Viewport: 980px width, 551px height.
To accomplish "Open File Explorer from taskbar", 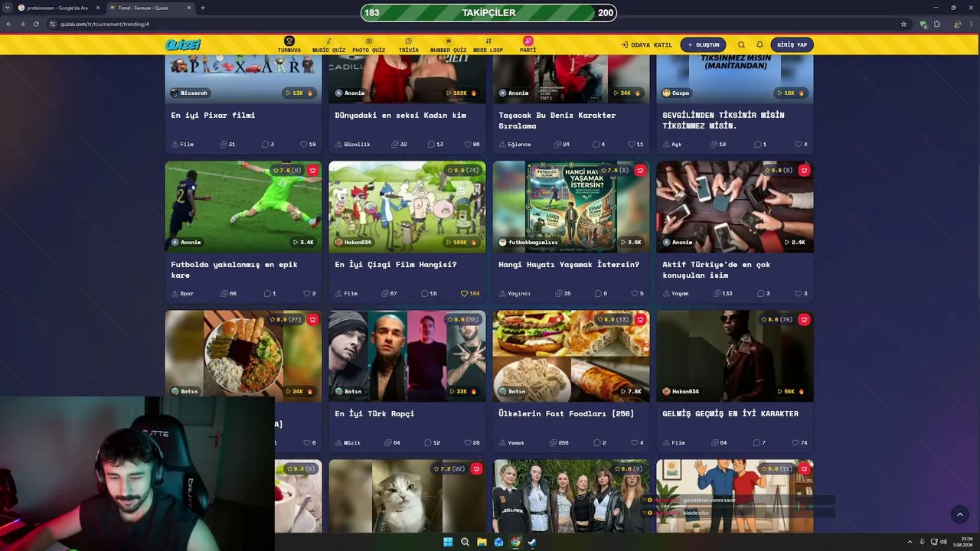I will [x=482, y=542].
